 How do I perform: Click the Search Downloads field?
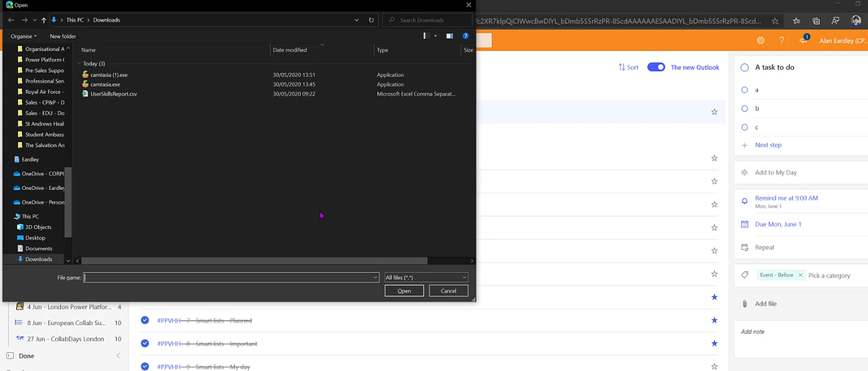[x=428, y=20]
